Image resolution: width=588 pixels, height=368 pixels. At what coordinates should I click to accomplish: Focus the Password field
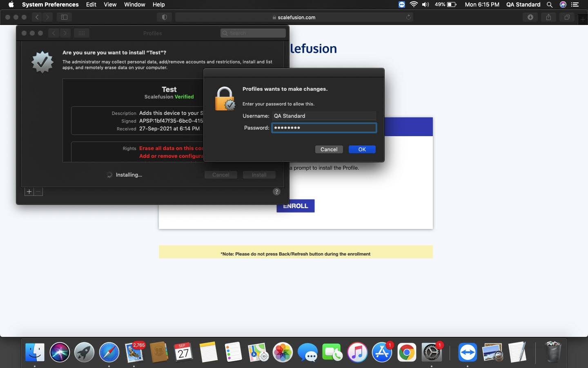point(324,128)
